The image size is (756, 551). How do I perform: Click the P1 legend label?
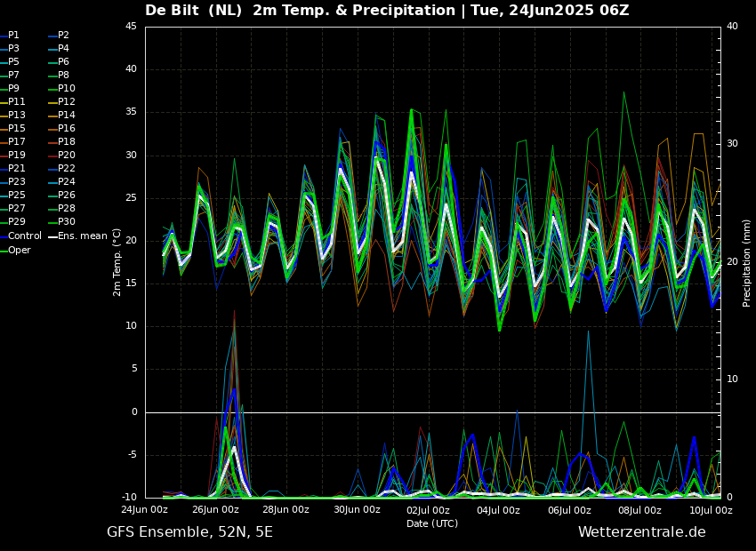(x=13, y=36)
